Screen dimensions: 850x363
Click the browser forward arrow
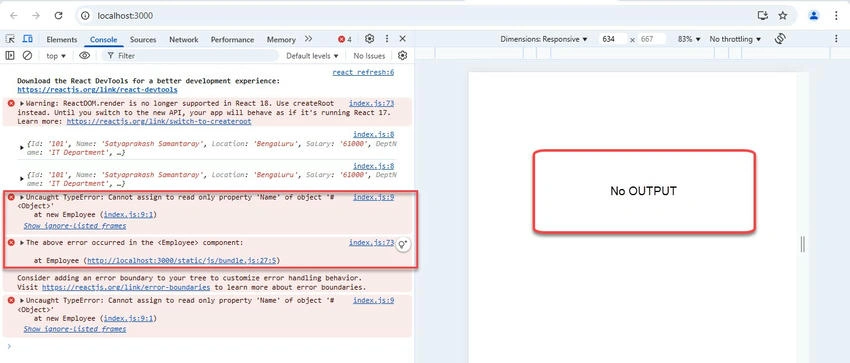[36, 16]
